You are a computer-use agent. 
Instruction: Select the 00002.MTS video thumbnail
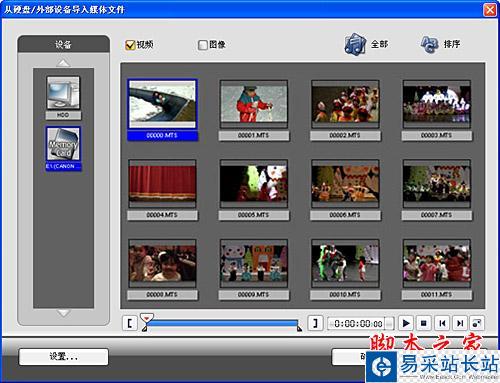tap(345, 104)
